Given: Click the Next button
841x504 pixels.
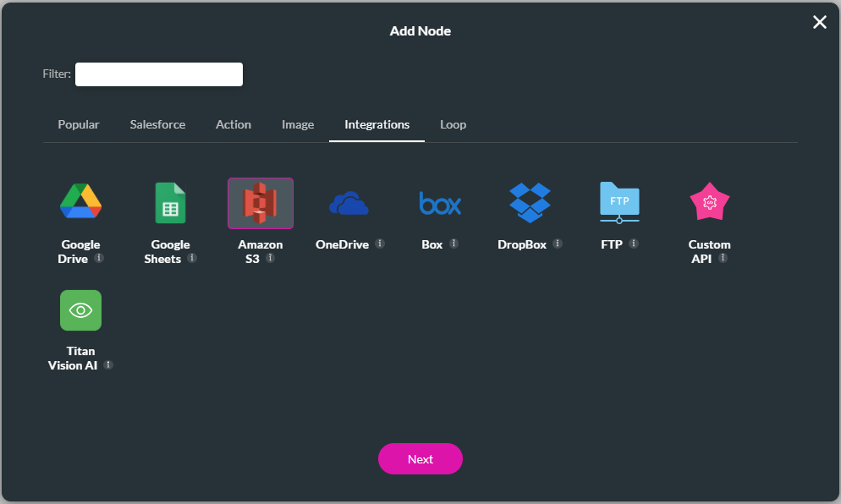Looking at the screenshot, I should 420,458.
